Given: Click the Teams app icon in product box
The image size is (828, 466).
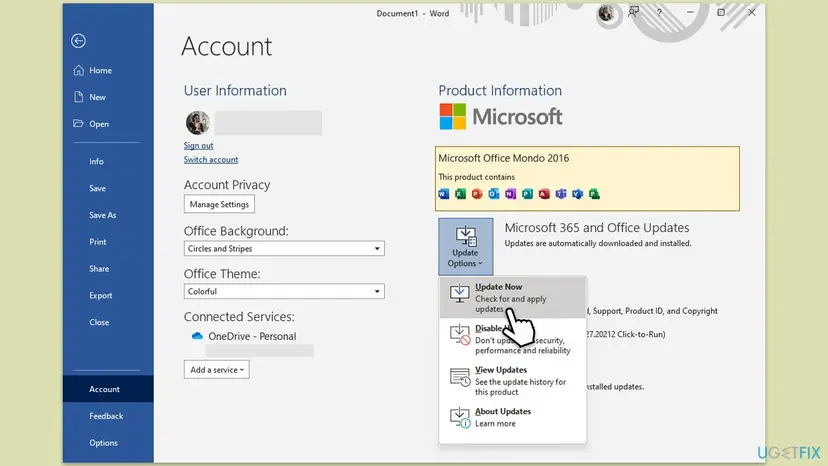Looking at the screenshot, I should point(561,194).
